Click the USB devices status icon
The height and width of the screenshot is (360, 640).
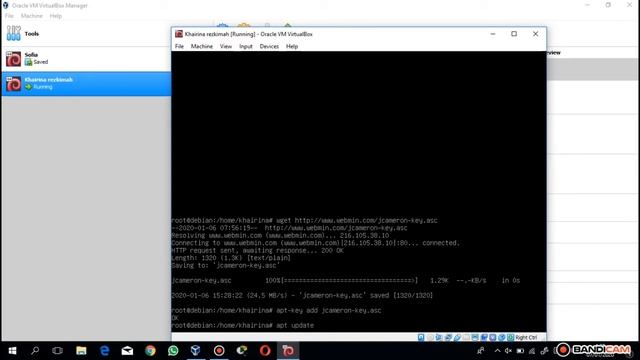point(457,338)
